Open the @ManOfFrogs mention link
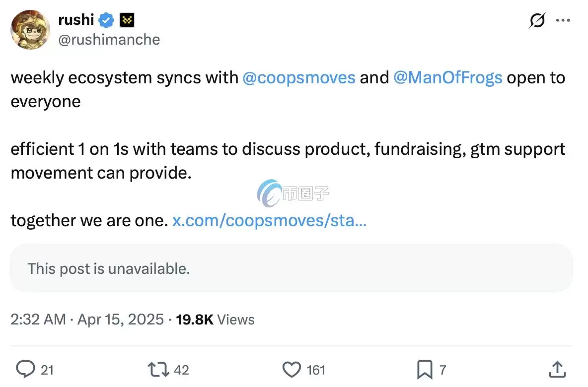The width and height of the screenshot is (588, 387). coord(448,78)
